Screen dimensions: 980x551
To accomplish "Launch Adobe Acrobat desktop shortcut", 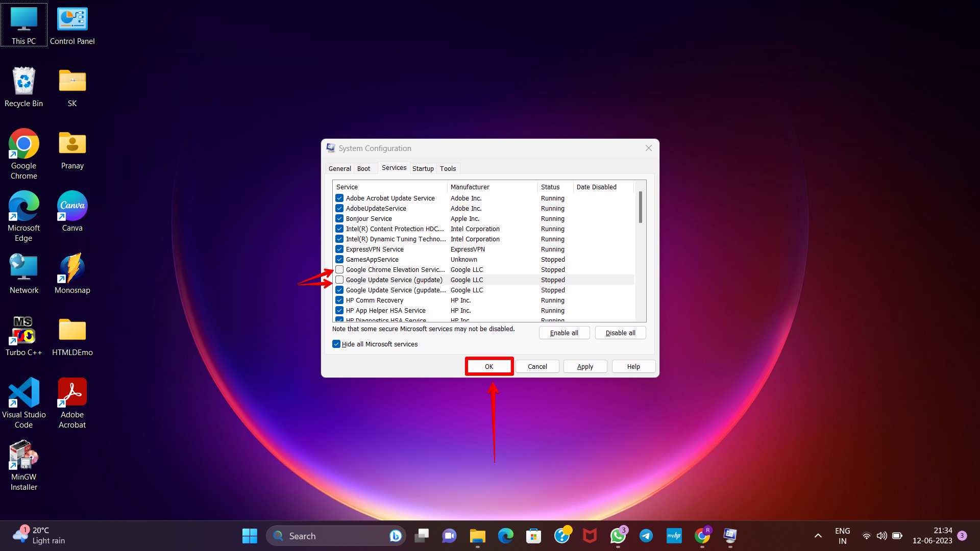I will pos(72,403).
